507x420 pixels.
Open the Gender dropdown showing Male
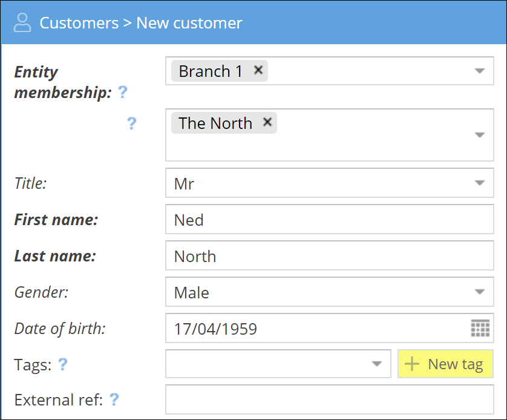pyautogui.click(x=479, y=292)
